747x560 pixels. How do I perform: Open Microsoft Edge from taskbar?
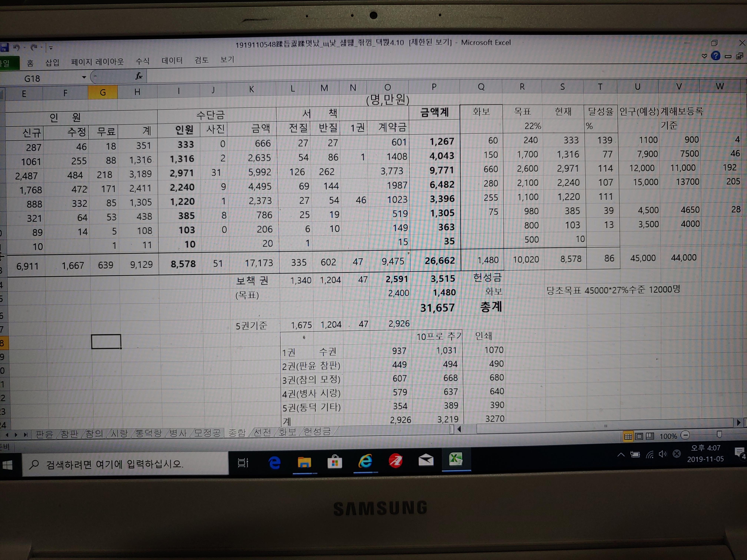point(274,462)
